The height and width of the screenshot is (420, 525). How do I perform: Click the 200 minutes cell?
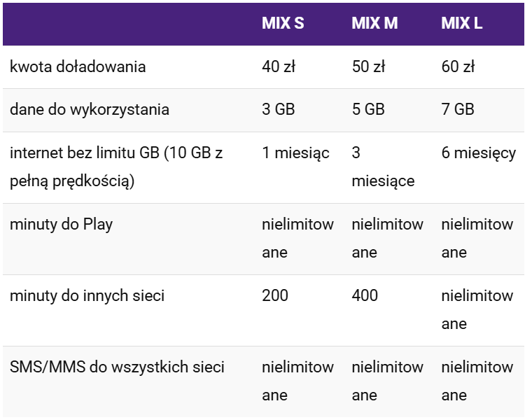275,295
